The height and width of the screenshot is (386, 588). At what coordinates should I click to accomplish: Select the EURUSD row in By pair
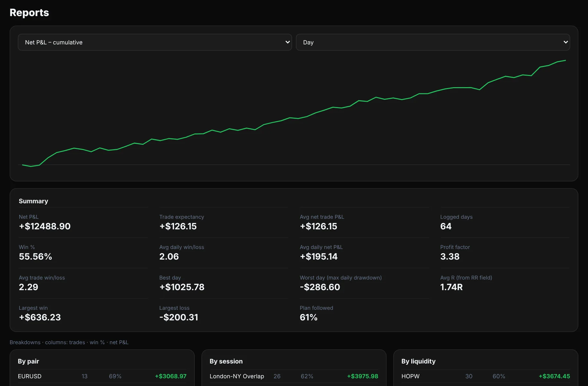102,376
